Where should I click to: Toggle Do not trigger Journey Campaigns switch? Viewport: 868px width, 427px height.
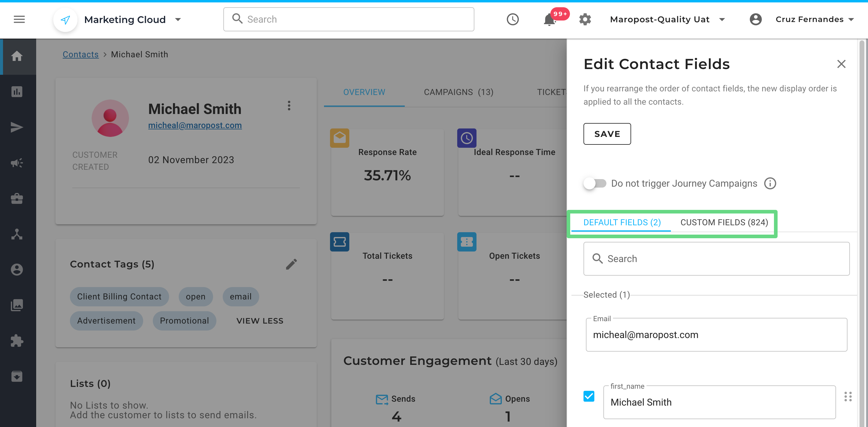point(595,183)
